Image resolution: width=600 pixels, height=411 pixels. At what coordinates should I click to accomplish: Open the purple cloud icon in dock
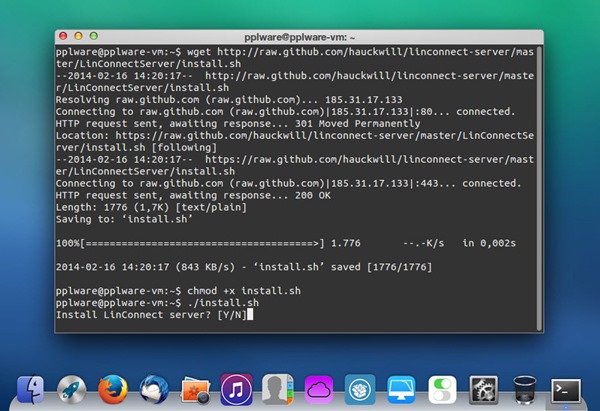(319, 390)
